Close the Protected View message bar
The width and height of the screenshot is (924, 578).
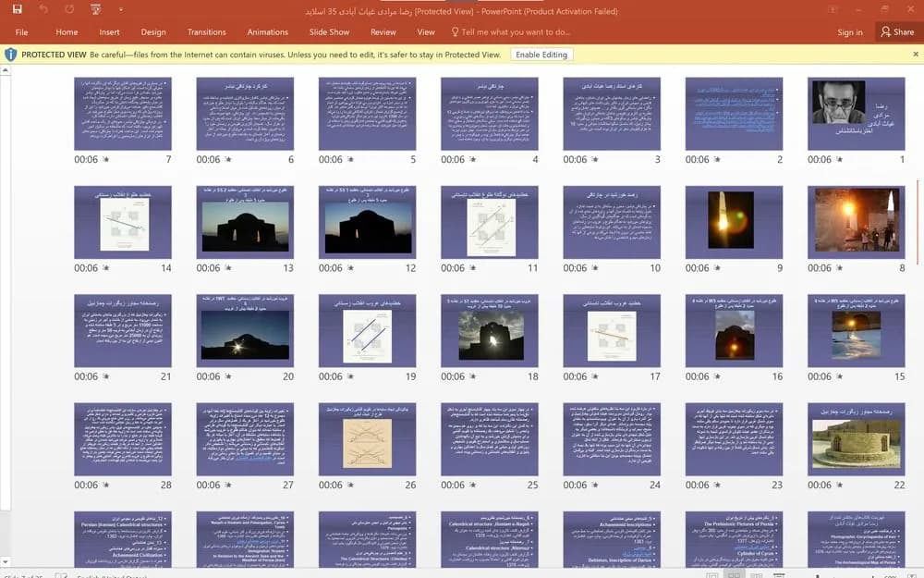pyautogui.click(x=916, y=55)
